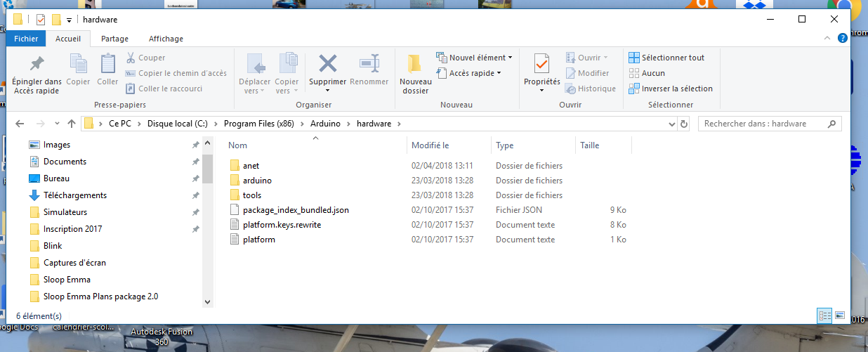
Task: Open Documents in the navigation pane
Action: pos(65,162)
